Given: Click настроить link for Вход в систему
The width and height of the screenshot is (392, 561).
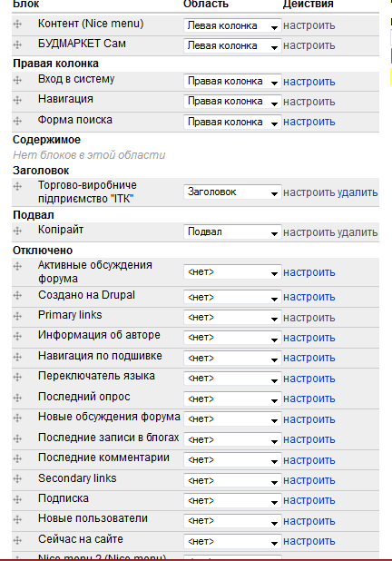Looking at the screenshot, I should click(309, 82).
